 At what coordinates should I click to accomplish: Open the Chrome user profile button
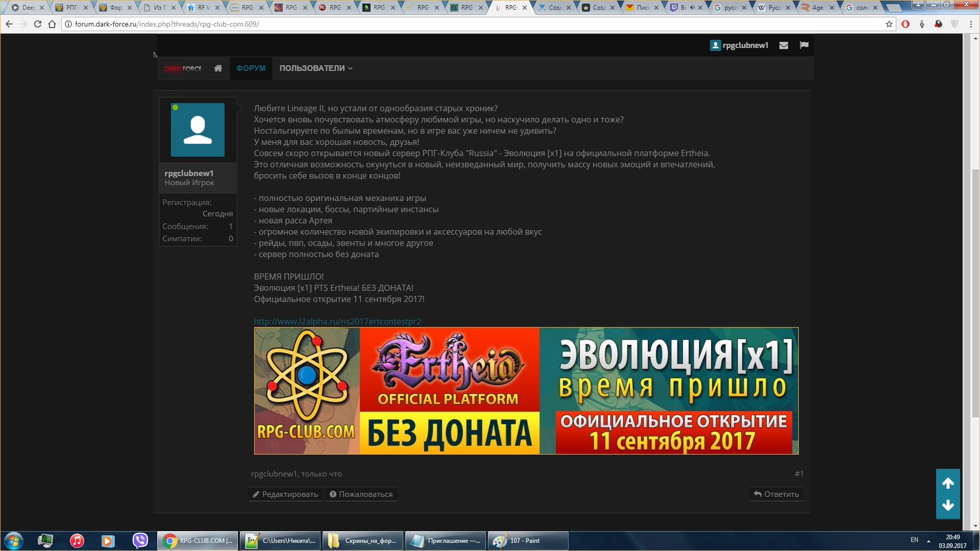[x=918, y=5]
